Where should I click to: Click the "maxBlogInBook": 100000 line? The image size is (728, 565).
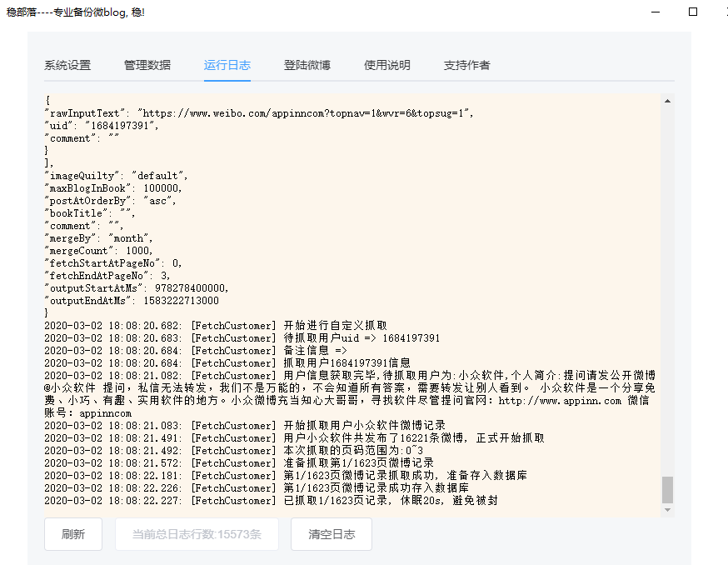[113, 188]
